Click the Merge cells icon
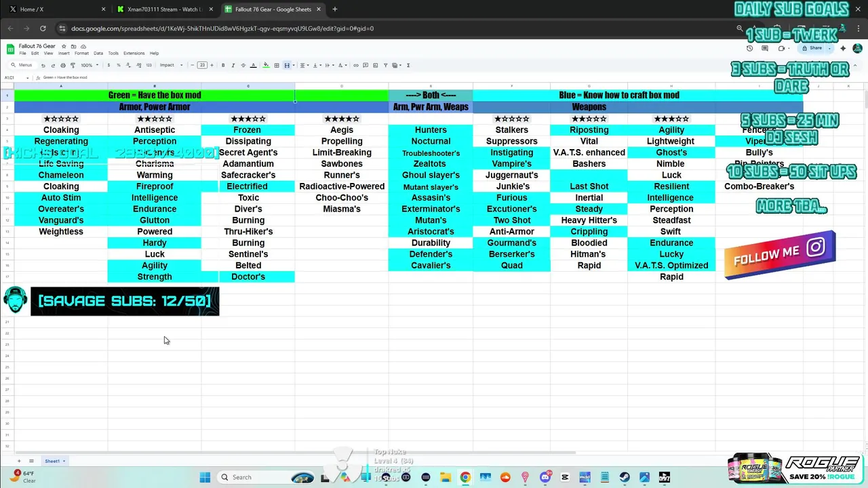This screenshot has height=488, width=868. click(x=287, y=65)
